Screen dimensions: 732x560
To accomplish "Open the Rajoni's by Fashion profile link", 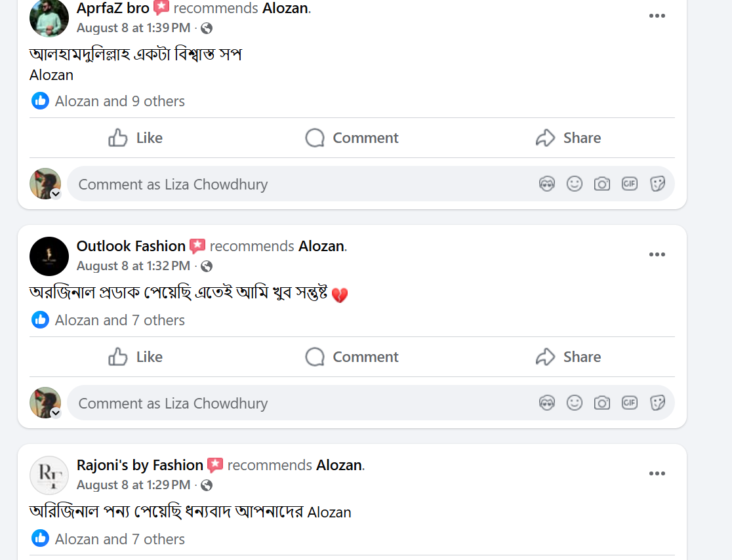I will tap(140, 465).
